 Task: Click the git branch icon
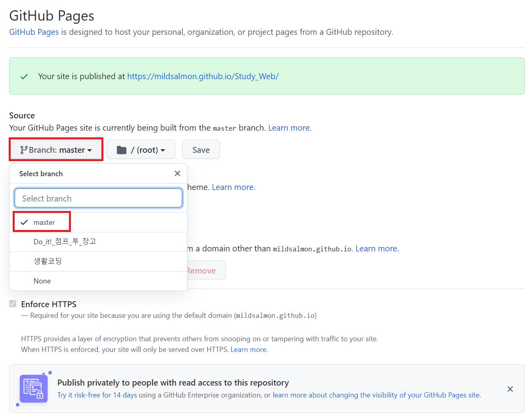pos(24,150)
